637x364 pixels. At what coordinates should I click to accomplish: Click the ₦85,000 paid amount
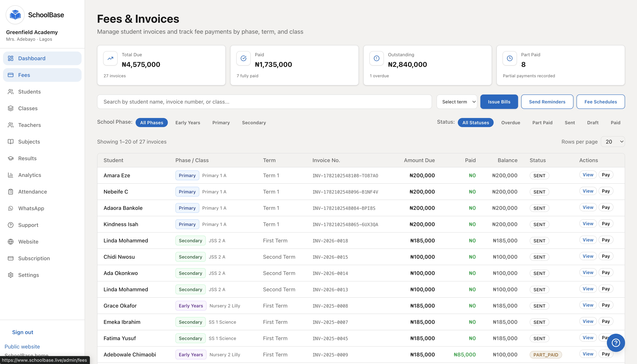(465, 355)
